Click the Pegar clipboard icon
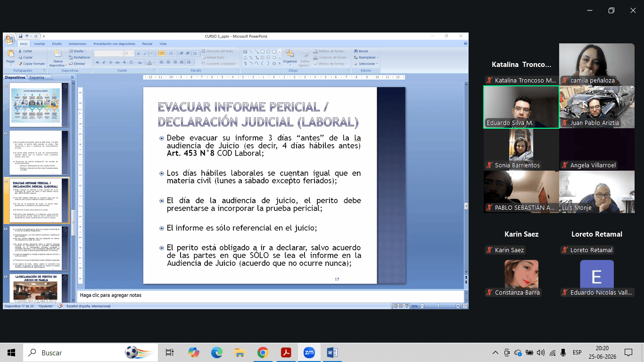The image size is (644, 362). pyautogui.click(x=10, y=54)
